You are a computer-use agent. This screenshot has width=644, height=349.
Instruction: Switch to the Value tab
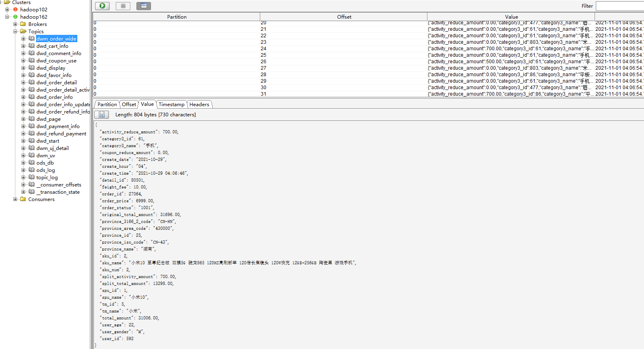click(147, 104)
